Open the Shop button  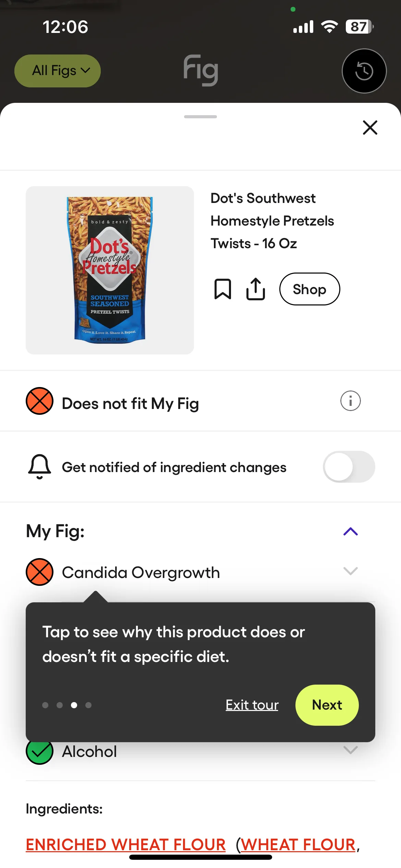(309, 289)
